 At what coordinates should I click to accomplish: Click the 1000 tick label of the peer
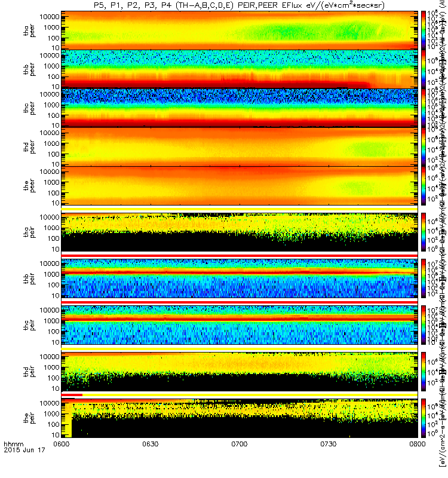[x=51, y=182]
